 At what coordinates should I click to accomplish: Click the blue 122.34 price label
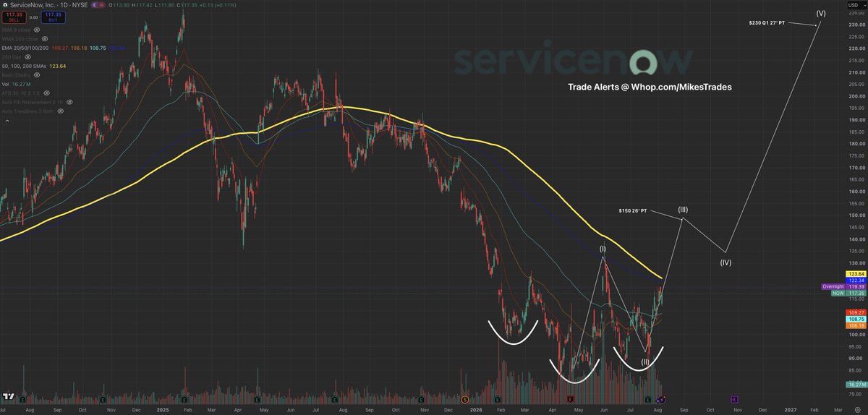pyautogui.click(x=856, y=281)
